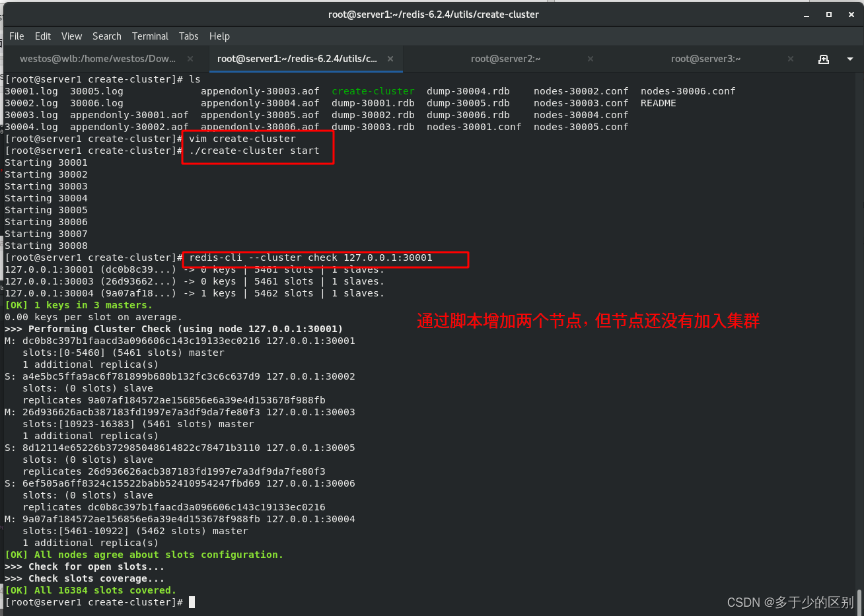Click 'slots:[5461-10922]' master line
The height and width of the screenshot is (616, 864).
(135, 531)
